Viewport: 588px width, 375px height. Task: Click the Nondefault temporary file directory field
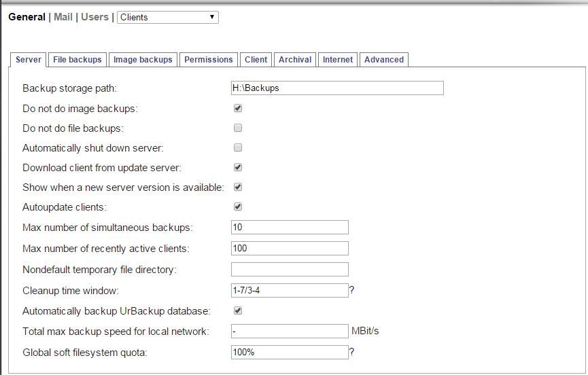point(290,269)
